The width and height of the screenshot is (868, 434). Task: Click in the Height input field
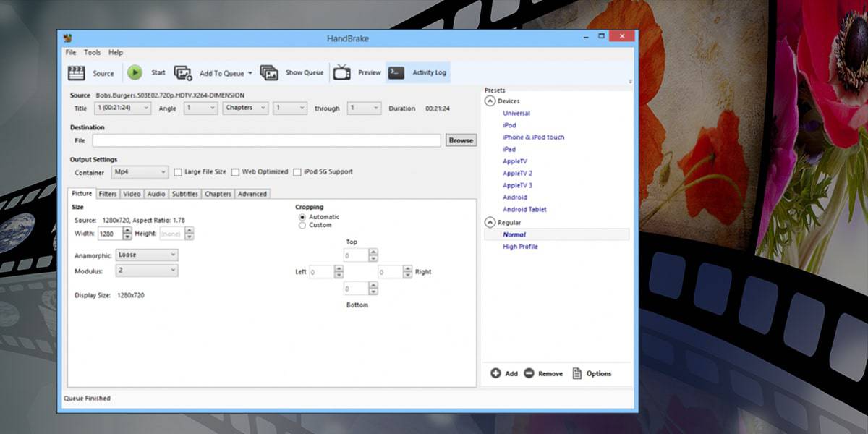pyautogui.click(x=171, y=234)
